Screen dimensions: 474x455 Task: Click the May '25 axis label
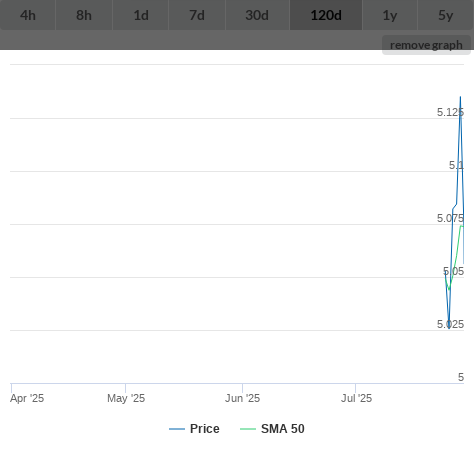coord(126,398)
